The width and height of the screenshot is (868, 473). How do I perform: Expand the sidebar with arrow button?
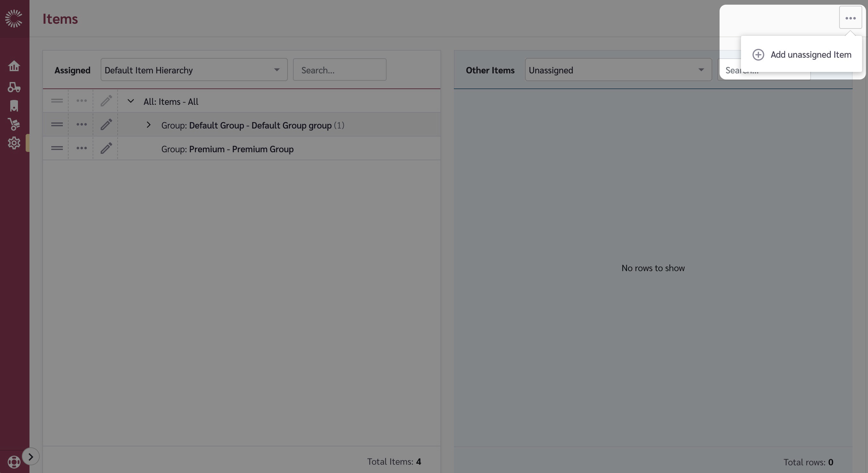click(31, 457)
